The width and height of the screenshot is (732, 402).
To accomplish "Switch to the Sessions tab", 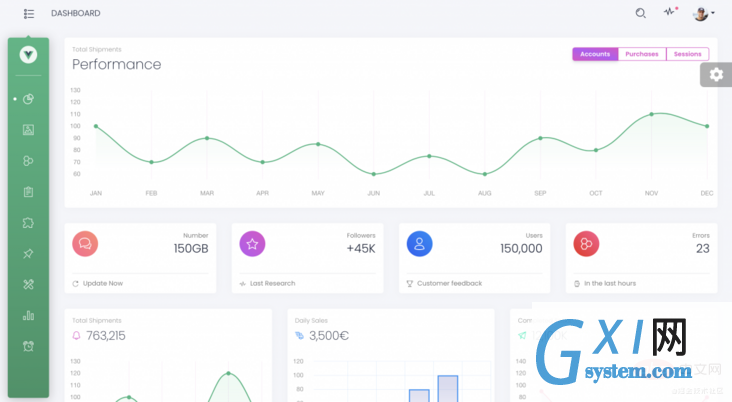I will click(x=688, y=54).
